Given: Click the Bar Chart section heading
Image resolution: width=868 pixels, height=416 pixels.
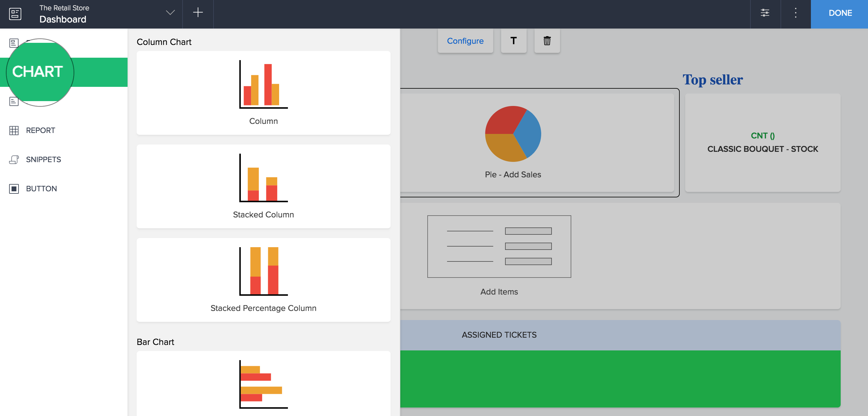Looking at the screenshot, I should (x=155, y=342).
